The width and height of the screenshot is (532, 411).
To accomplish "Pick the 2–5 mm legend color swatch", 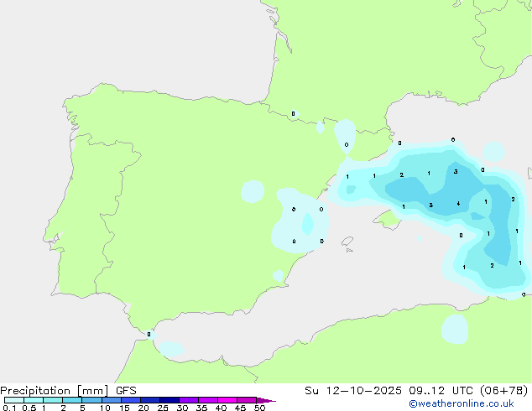I will 72,400.
